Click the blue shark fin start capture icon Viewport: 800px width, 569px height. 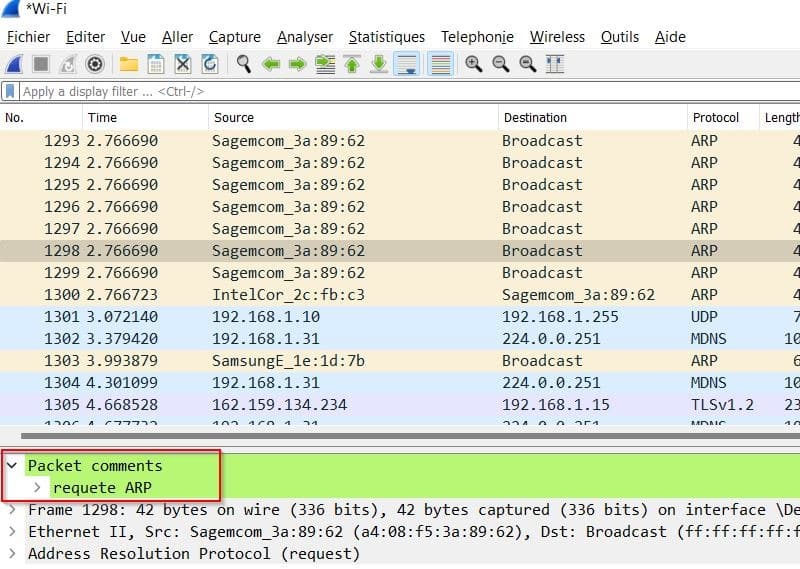[14, 64]
